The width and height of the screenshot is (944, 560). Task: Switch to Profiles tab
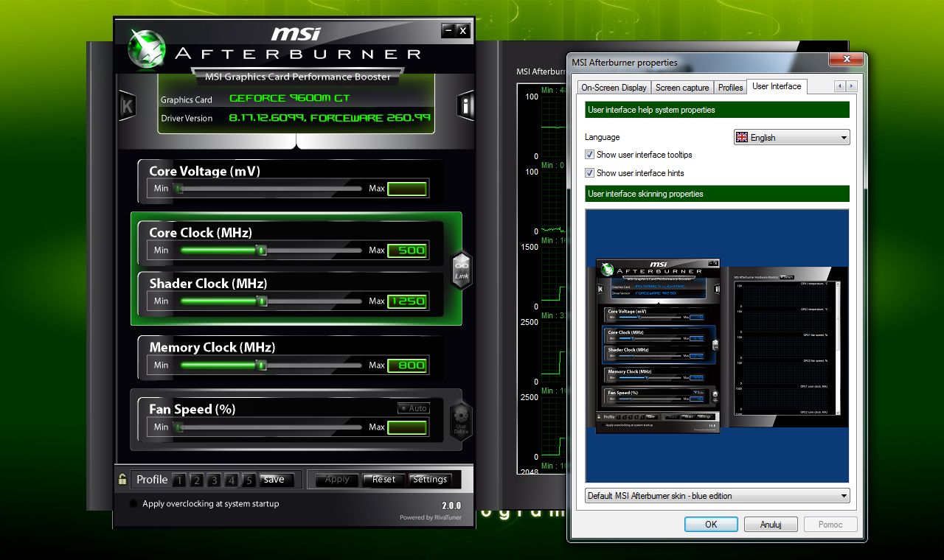(730, 88)
